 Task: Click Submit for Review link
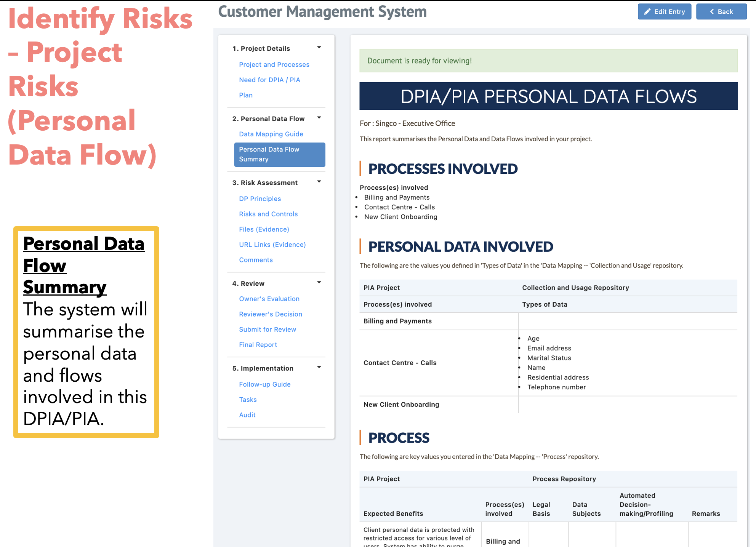point(267,329)
